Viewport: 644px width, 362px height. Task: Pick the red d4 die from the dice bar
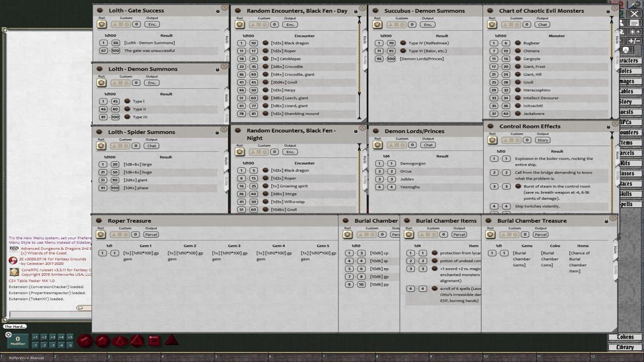click(171, 341)
